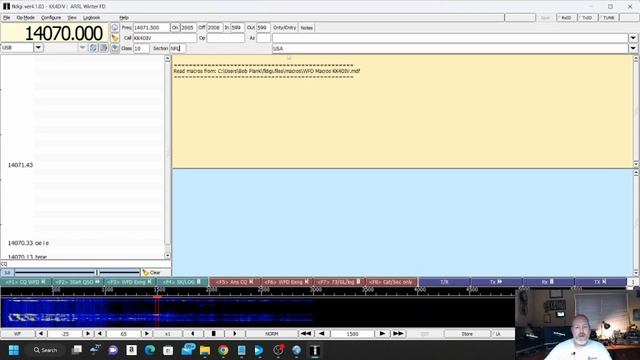Open the Amazon taskbar icon

pyautogui.click(x=131, y=350)
